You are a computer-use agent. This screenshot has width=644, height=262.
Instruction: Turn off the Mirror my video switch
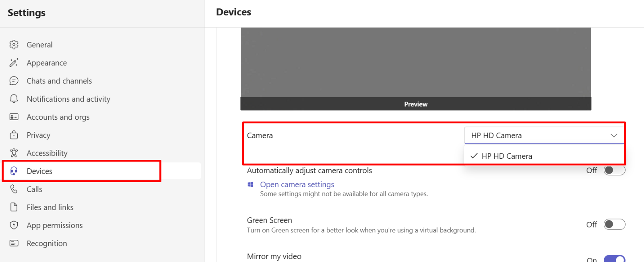[614, 259]
